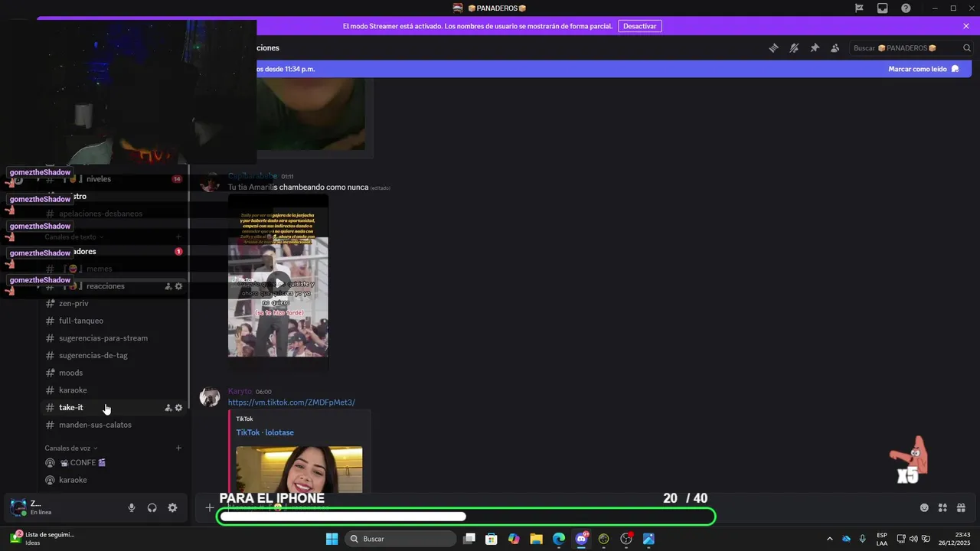Open Copilot from taskbar
980x551 pixels.
[x=514, y=539]
